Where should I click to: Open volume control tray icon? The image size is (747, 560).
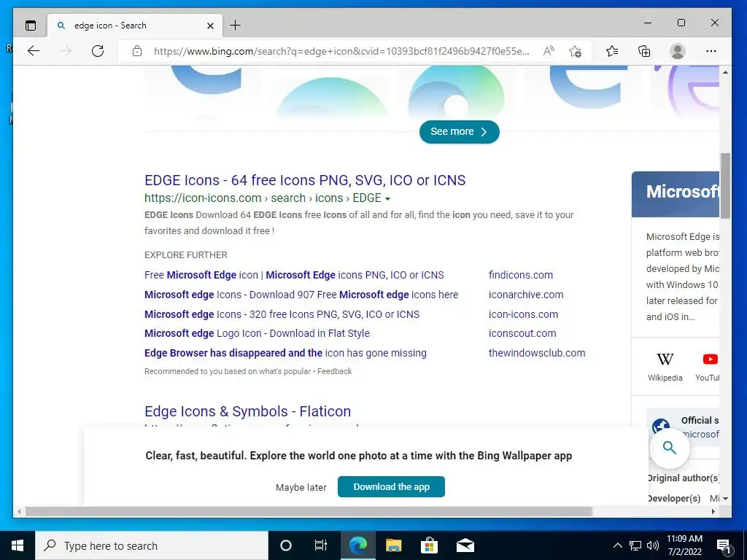tap(653, 545)
